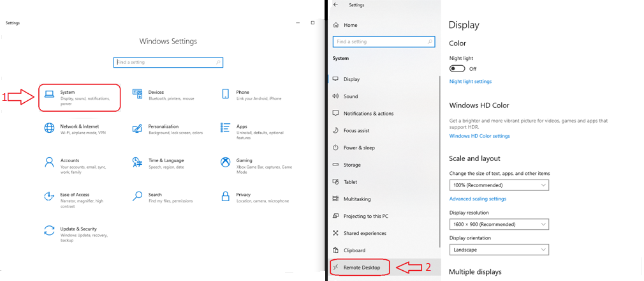
Task: Click the Phone settings icon
Action: (225, 94)
